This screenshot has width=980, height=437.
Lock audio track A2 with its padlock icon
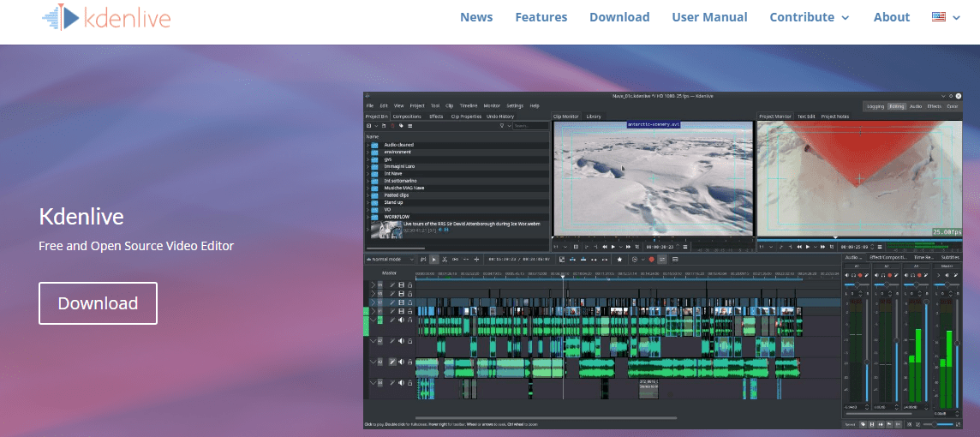click(x=410, y=341)
